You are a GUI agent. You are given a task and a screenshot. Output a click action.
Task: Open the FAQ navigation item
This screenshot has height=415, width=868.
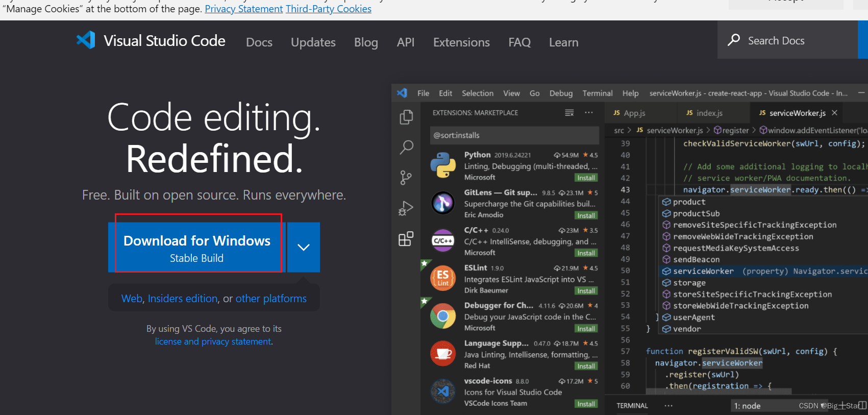click(519, 42)
